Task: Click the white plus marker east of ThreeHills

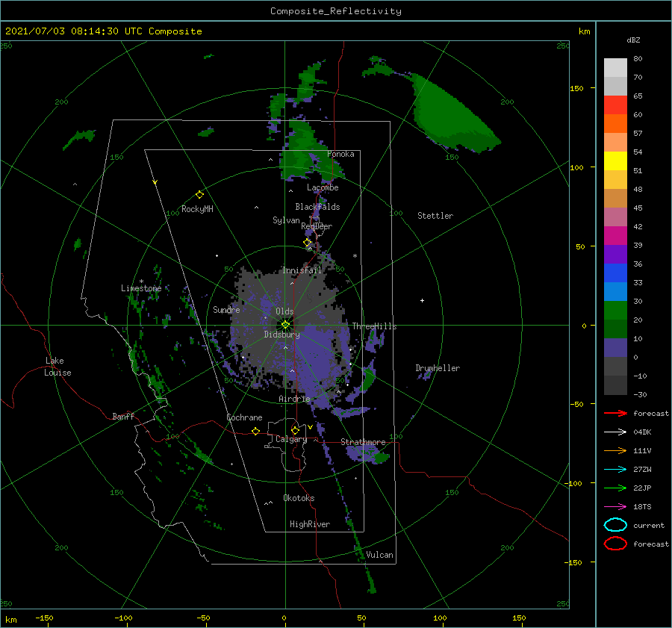Action: (x=422, y=300)
